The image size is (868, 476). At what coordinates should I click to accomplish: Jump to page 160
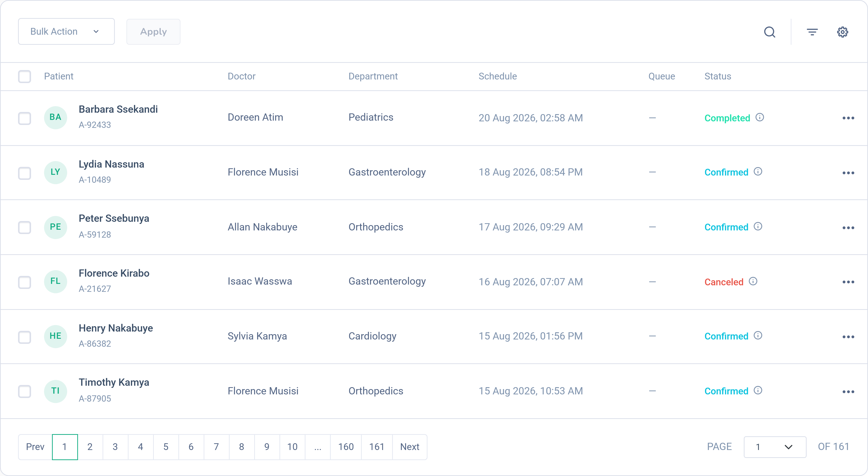pyautogui.click(x=346, y=447)
